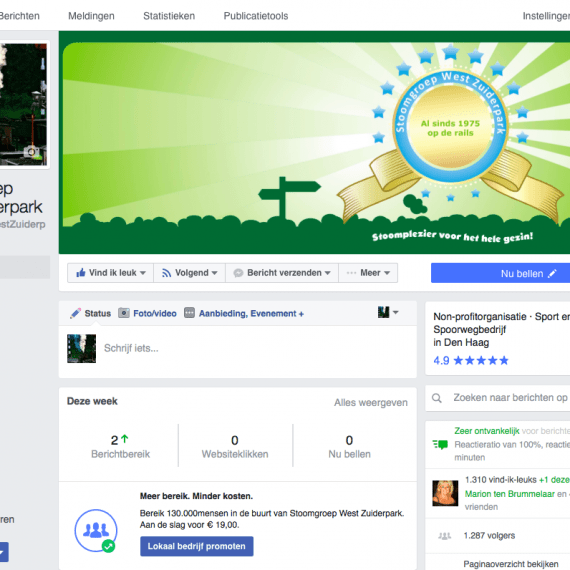
Task: Click the 1.310 vind-ik-leuks text
Action: point(501,480)
